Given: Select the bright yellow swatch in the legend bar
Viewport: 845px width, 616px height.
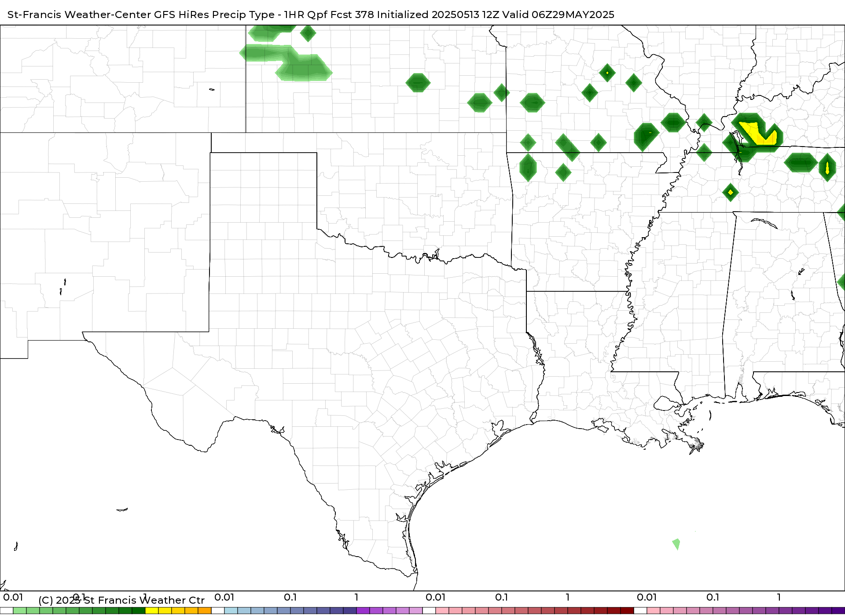Looking at the screenshot, I should [152, 611].
